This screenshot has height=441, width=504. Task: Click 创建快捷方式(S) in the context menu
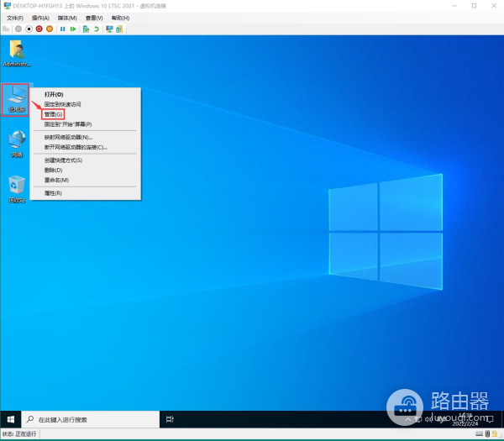click(x=63, y=160)
